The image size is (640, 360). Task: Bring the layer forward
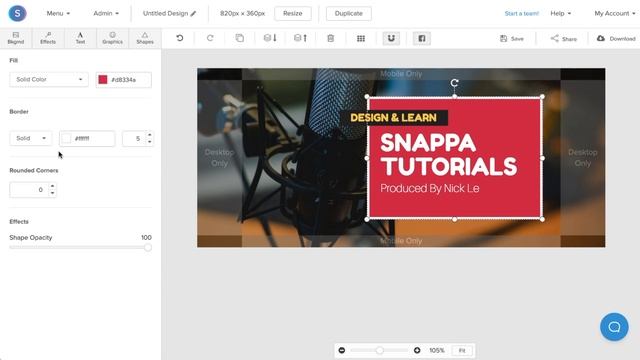coord(300,38)
